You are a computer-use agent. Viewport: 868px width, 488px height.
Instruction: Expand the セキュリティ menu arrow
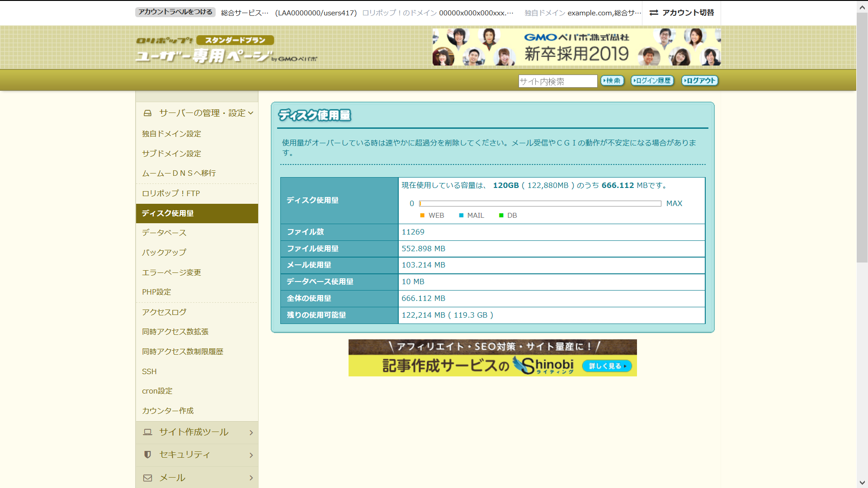point(251,455)
